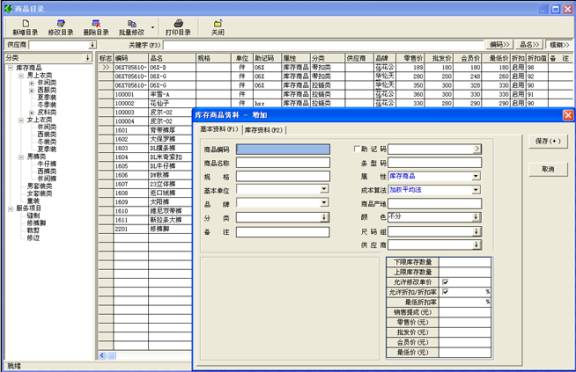Click the 零售价(元) value cell in dialog
This screenshot has height=372, width=576.
(x=465, y=322)
